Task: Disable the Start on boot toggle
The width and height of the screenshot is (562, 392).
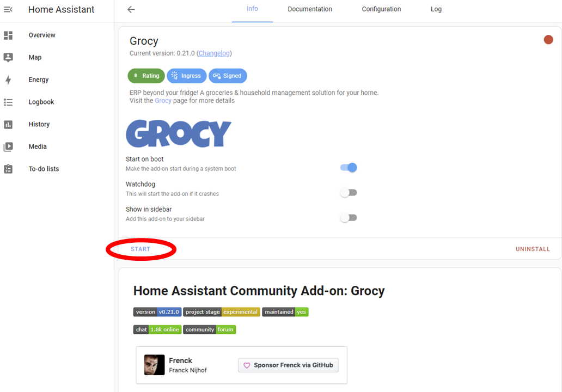Action: 349,167
